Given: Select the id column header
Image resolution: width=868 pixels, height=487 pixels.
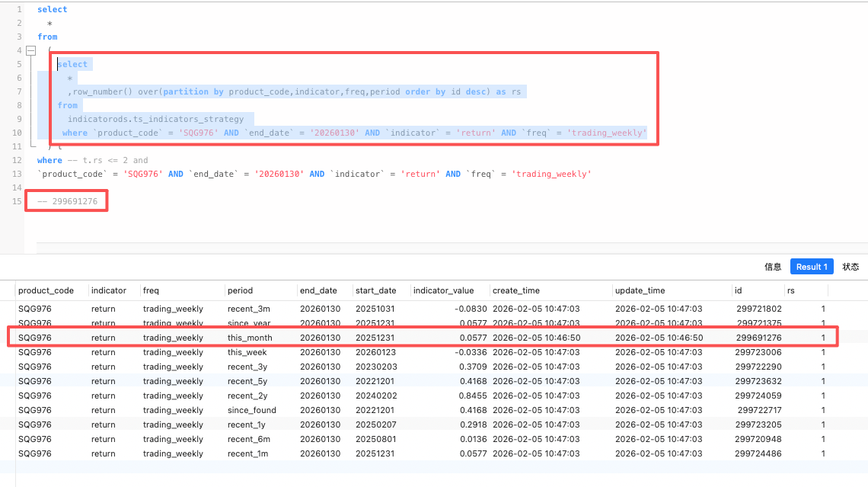Looking at the screenshot, I should 738,290.
